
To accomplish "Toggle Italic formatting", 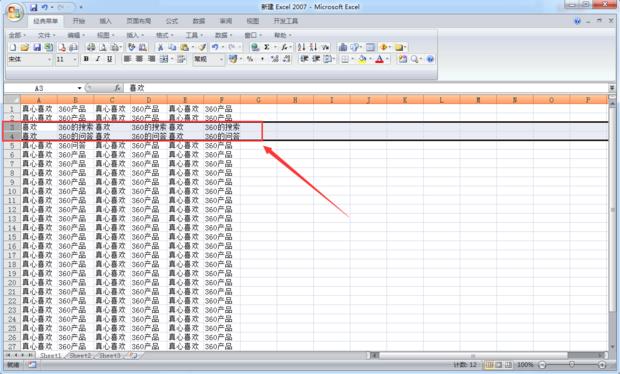I will (x=98, y=59).
